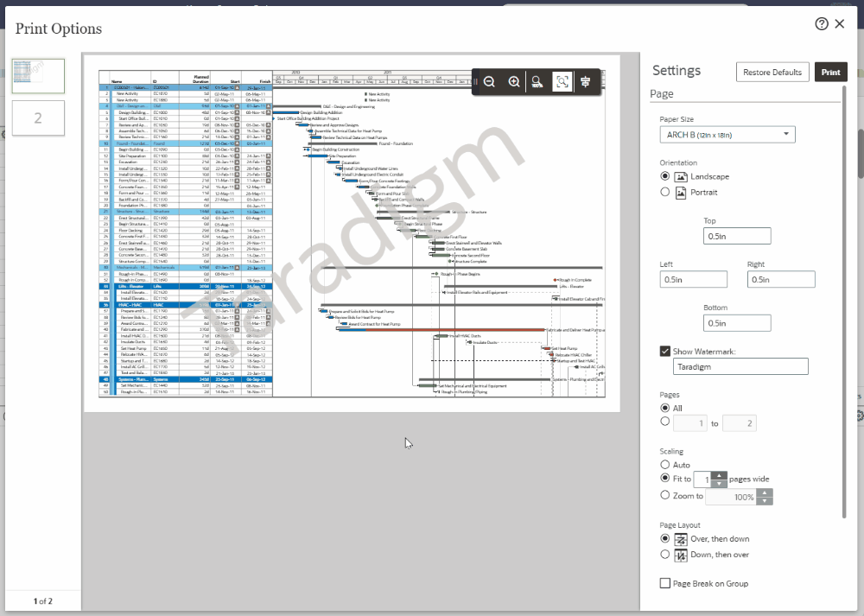Click the watermark text field Taradigm
Viewport: 864px width, 616px height.
[740, 367]
